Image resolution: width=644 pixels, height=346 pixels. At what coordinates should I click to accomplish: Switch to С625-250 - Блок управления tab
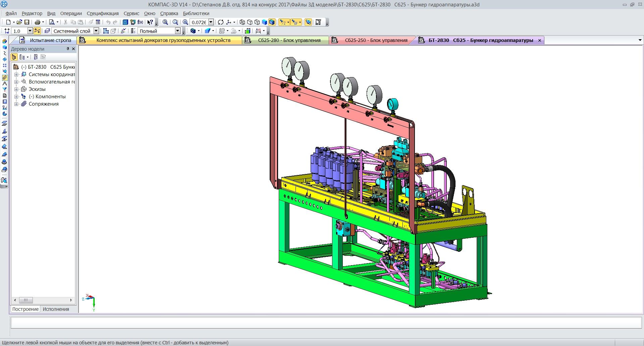[x=376, y=40]
